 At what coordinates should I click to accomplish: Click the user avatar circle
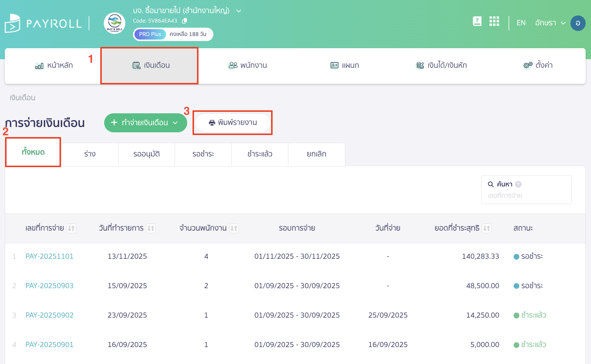(578, 23)
